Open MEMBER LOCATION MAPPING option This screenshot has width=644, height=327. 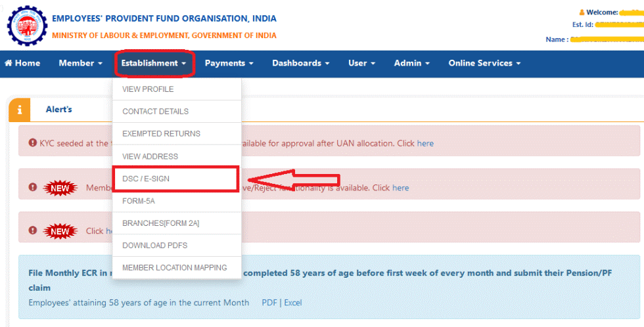(177, 267)
